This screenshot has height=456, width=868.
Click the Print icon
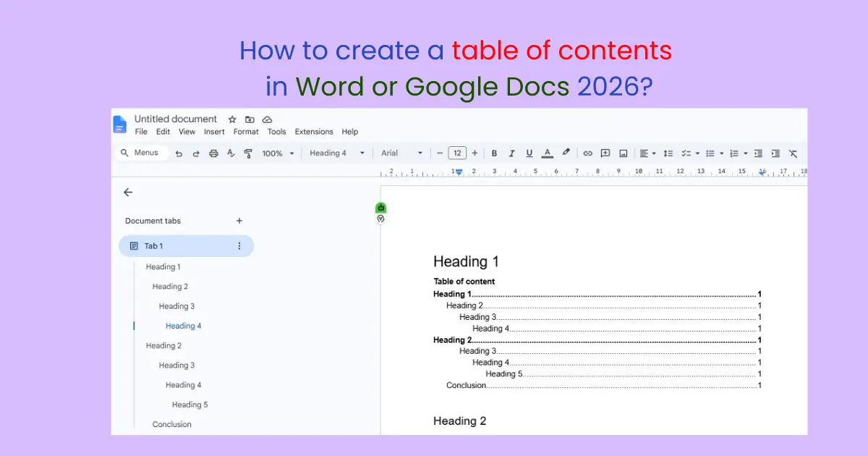click(x=213, y=153)
